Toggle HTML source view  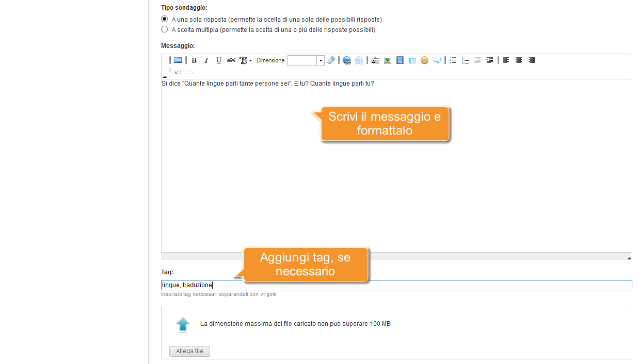tap(178, 60)
